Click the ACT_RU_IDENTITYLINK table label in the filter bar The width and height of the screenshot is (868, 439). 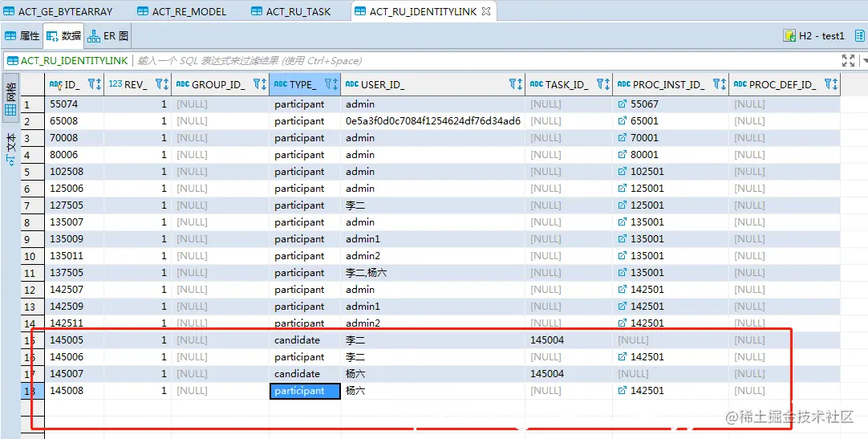click(x=67, y=61)
